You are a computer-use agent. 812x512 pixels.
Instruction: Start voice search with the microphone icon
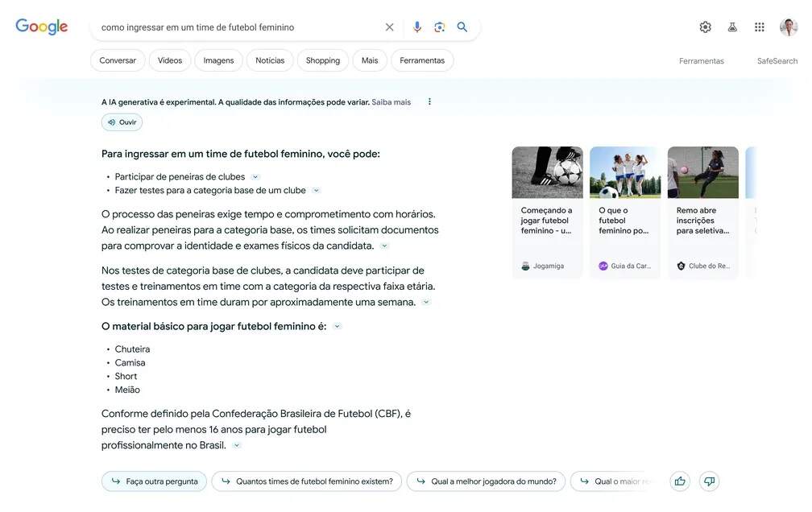click(x=417, y=27)
